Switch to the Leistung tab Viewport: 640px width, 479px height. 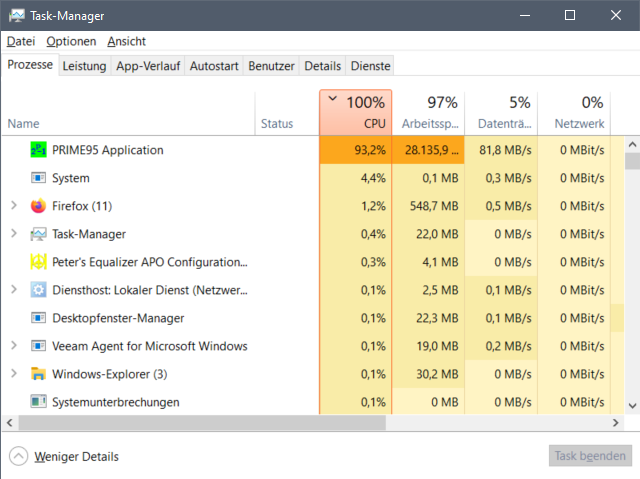[84, 66]
